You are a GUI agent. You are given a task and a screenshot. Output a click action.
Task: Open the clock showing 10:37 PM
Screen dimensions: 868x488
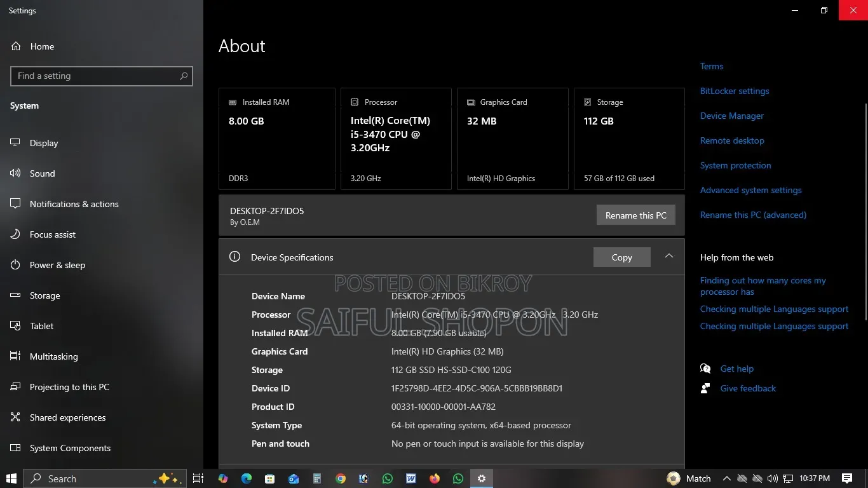[815, 478]
